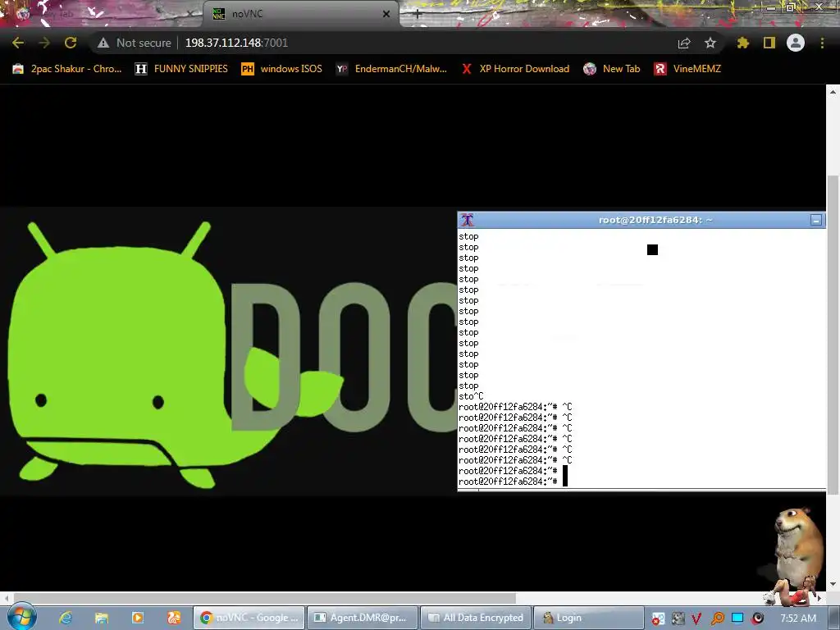The height and width of the screenshot is (630, 840).
Task: Open the UC Browser taskbar icon
Action: point(174,618)
